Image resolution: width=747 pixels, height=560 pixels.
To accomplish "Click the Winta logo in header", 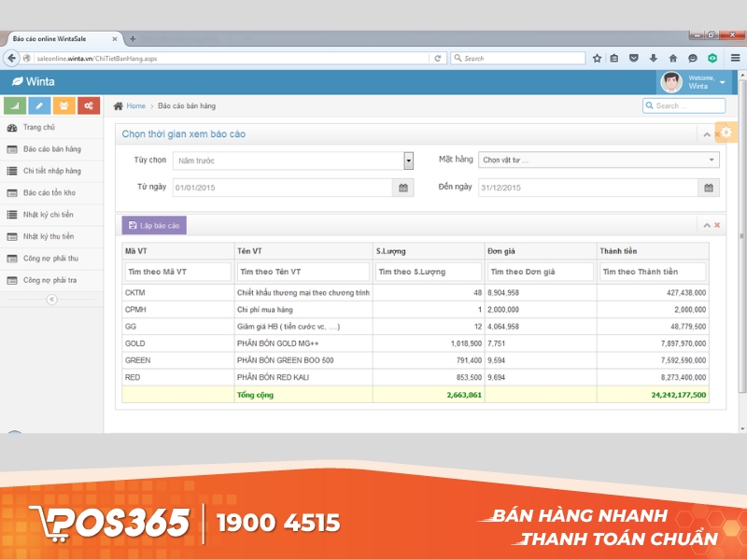I will pos(34,82).
